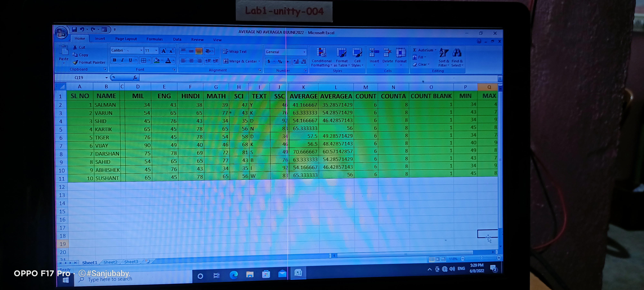Toggle Bold formatting
The width and height of the screenshot is (644, 290).
114,60
